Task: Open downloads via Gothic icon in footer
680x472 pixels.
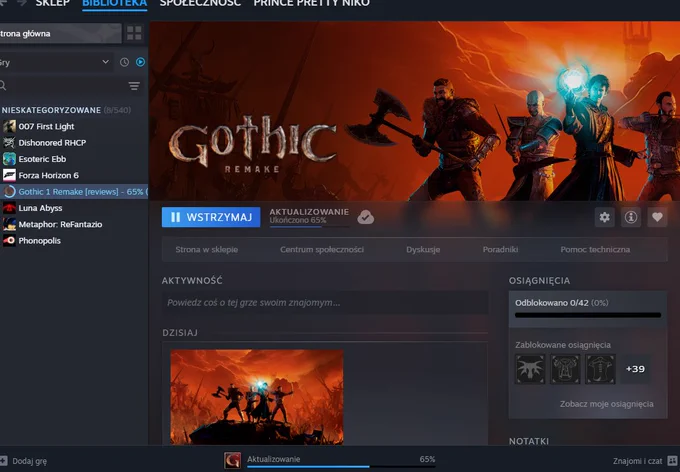Action: tap(232, 460)
